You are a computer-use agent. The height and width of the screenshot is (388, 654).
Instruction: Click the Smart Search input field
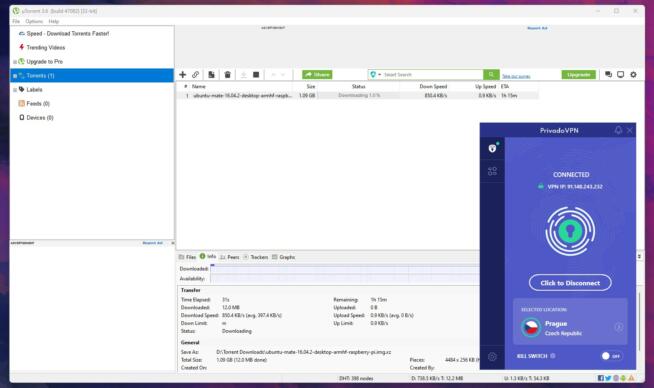[x=433, y=75]
